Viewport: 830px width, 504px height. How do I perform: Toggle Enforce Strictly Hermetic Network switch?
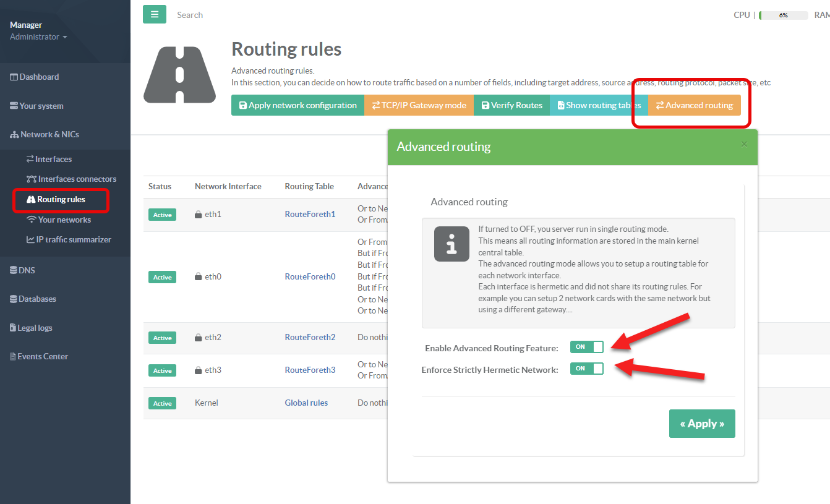point(586,369)
